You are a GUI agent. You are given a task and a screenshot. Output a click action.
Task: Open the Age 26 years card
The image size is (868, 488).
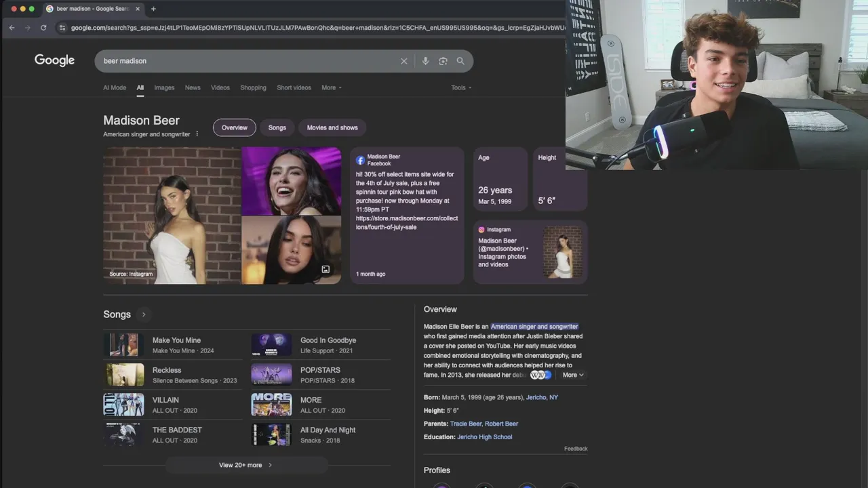pyautogui.click(x=500, y=179)
